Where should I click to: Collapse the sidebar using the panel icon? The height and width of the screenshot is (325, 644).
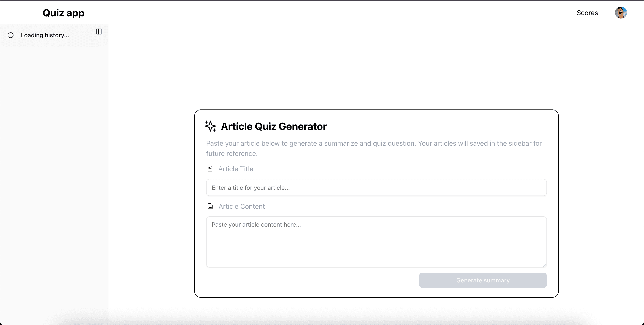pos(99,32)
